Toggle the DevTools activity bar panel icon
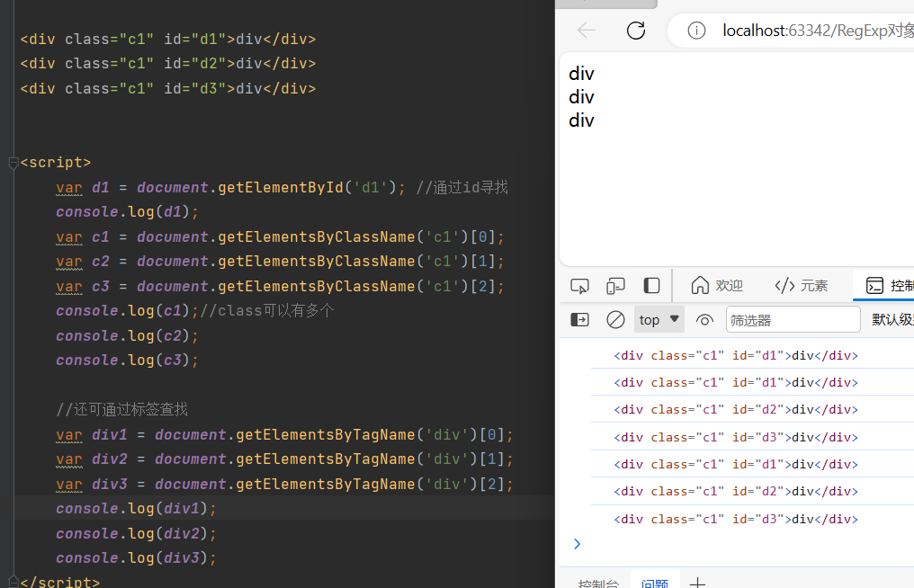The width and height of the screenshot is (914, 588). point(651,286)
